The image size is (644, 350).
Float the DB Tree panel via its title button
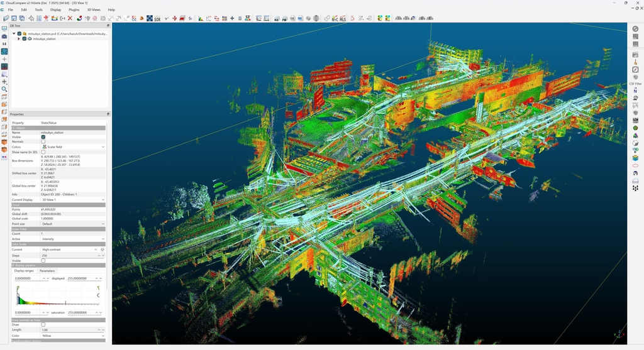point(108,25)
